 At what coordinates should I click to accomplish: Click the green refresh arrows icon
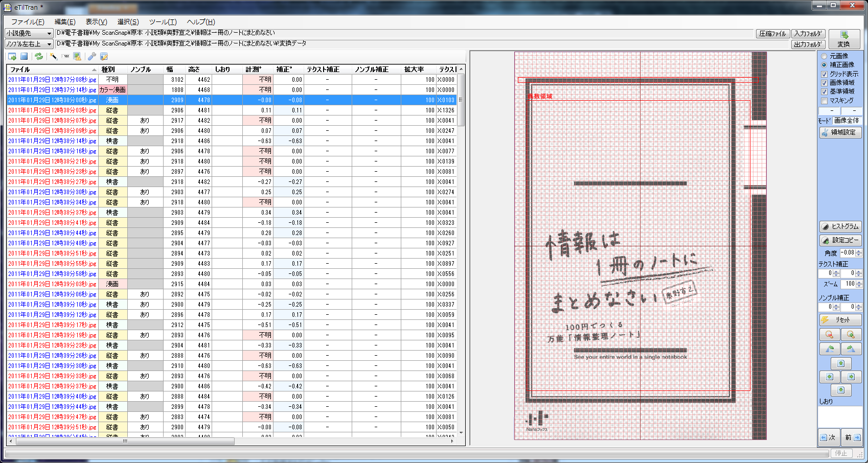pyautogui.click(x=39, y=57)
